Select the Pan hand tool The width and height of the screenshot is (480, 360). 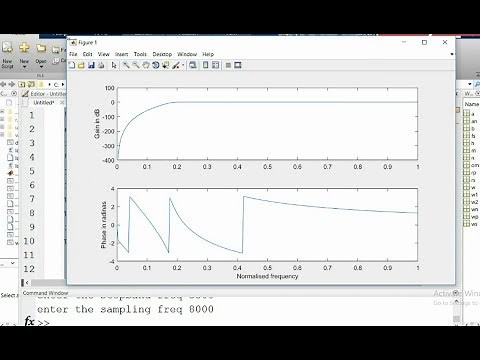click(x=146, y=65)
